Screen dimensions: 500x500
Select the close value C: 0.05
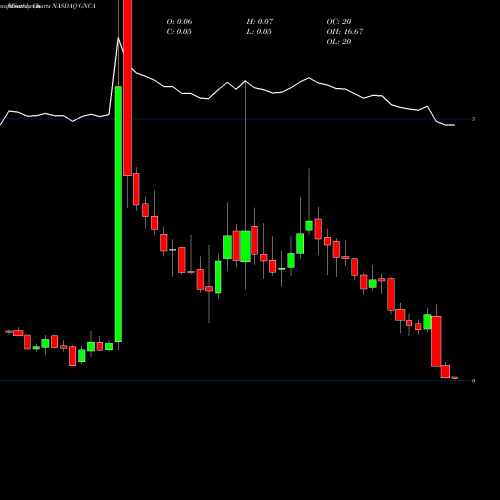(179, 32)
